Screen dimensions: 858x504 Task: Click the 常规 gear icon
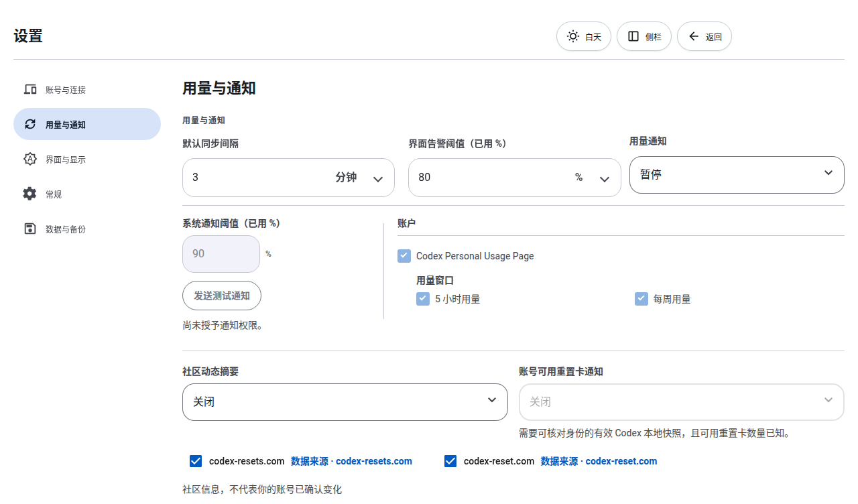point(29,194)
